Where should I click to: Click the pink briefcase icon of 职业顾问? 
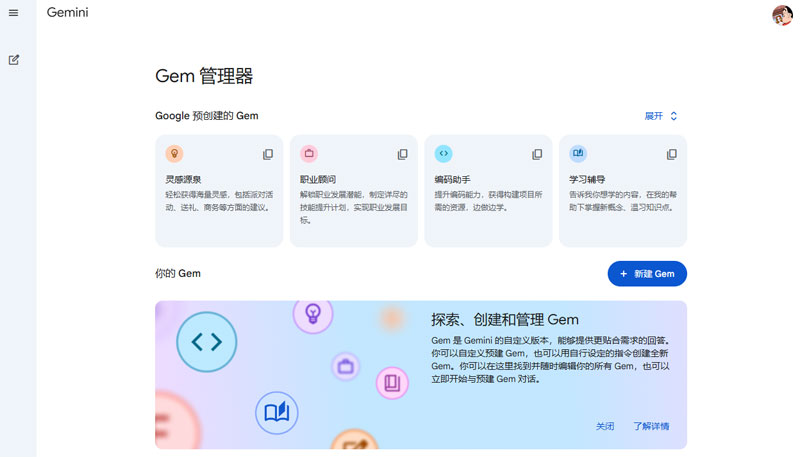[309, 154]
